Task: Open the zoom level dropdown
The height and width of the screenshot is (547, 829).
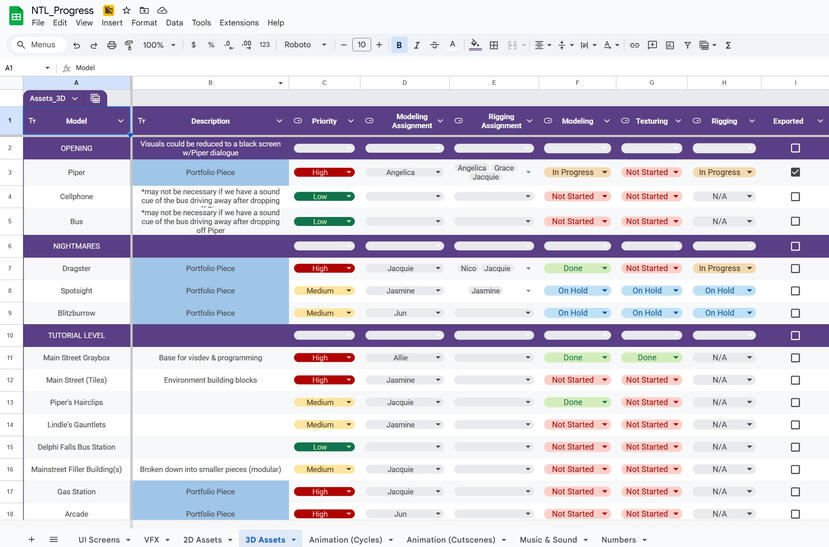Action: click(157, 45)
